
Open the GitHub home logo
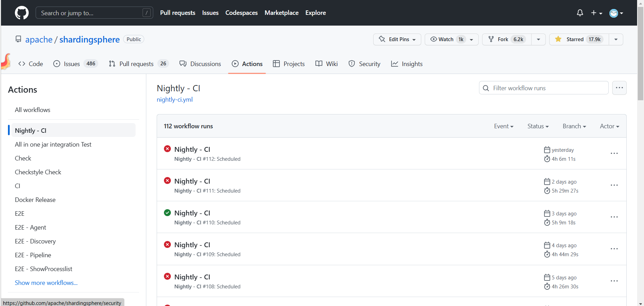22,13
